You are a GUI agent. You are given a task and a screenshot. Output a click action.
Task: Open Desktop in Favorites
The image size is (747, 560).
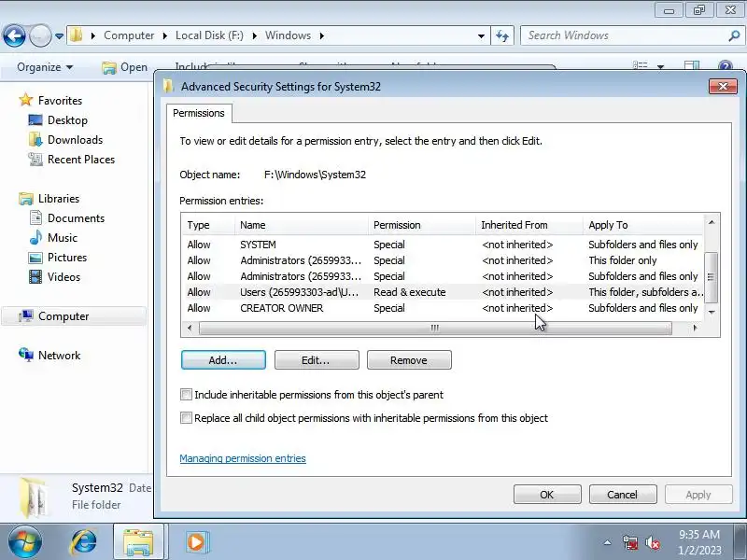67,120
